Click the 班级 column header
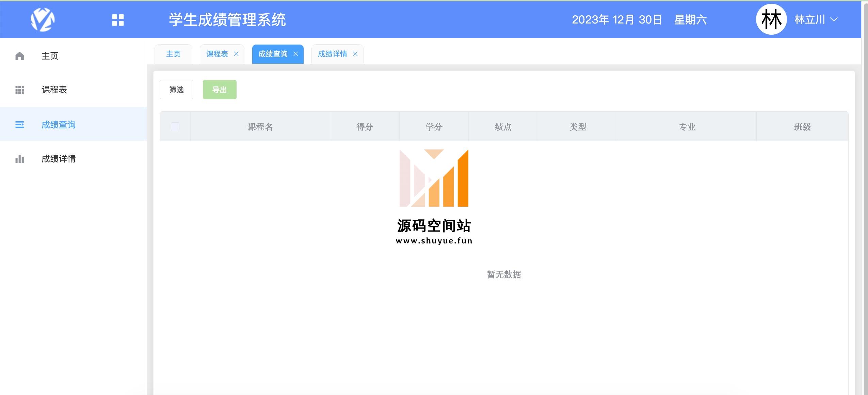 point(802,127)
